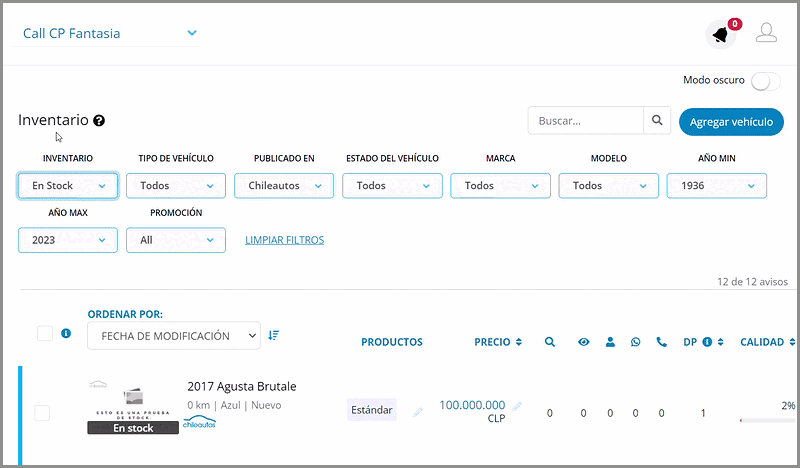
Task: Click the user profile icon
Action: point(766,33)
